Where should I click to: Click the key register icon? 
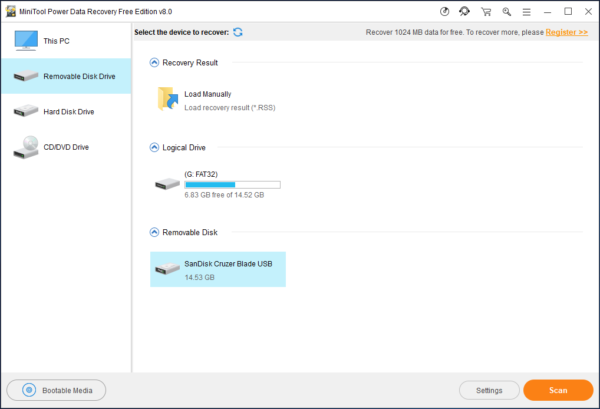pyautogui.click(x=507, y=12)
